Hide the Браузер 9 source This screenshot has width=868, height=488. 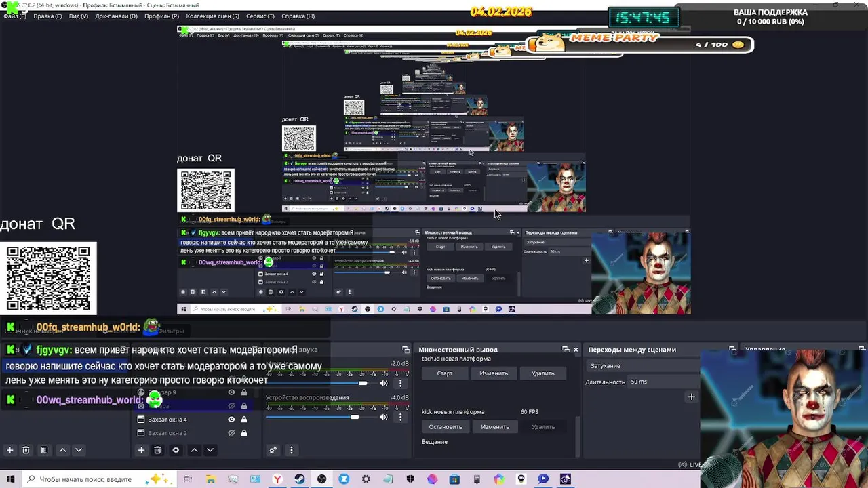point(231,392)
